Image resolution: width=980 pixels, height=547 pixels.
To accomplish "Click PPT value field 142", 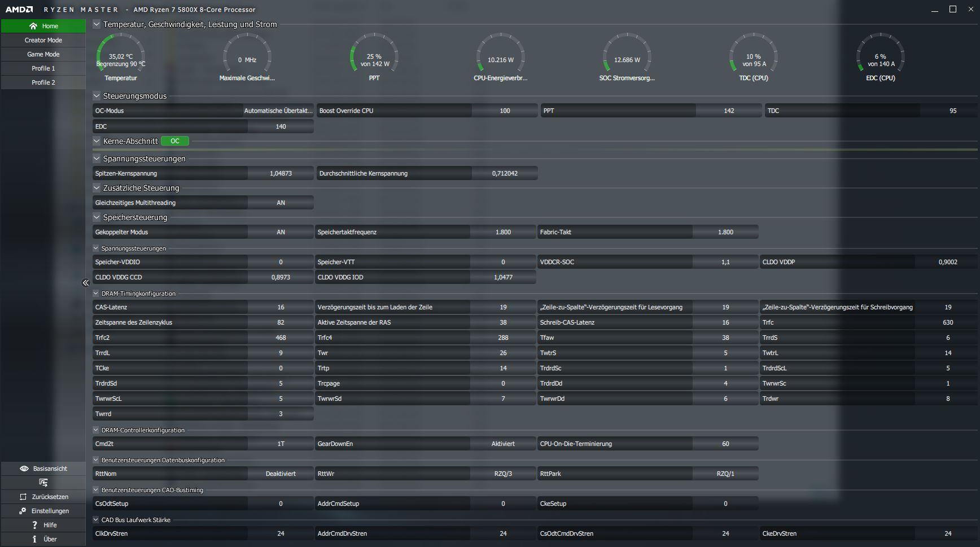I will coord(729,111).
